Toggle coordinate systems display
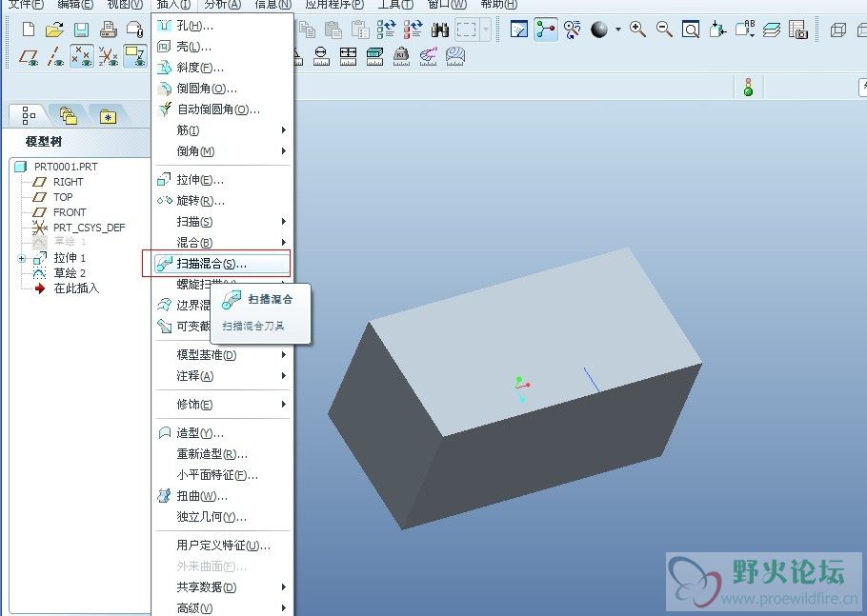Screen dimensions: 867x616 (x=109, y=56)
